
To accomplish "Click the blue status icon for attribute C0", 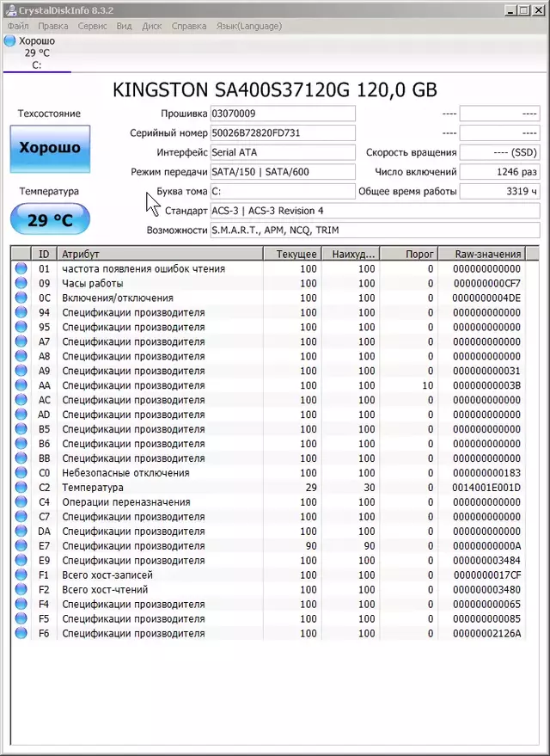I will (x=21, y=472).
